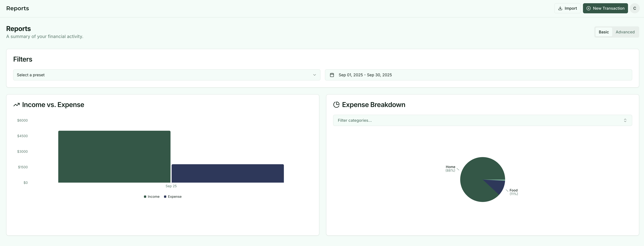Screen dimensions: 644x246
Task: Click the Income legend label
Action: point(153,197)
